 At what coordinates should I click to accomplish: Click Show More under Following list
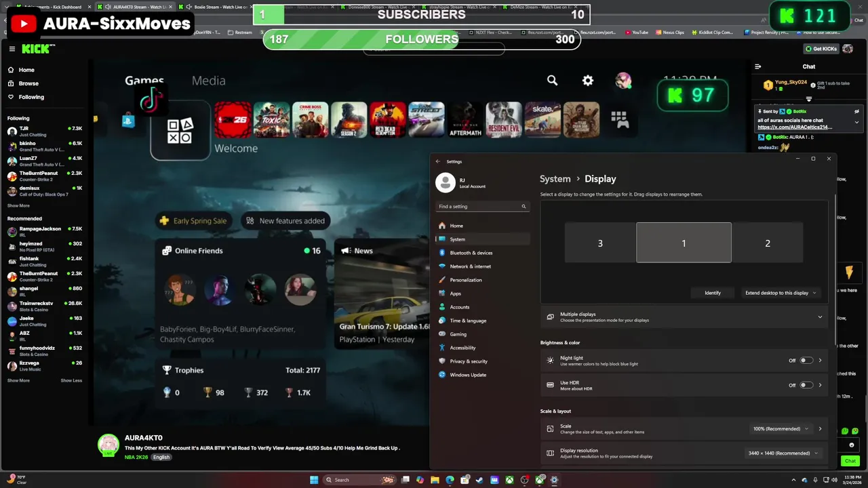pos(18,205)
